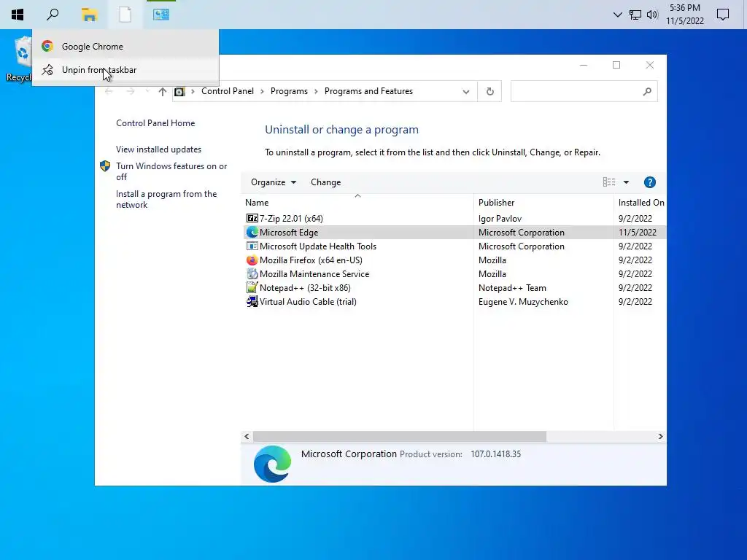Open the Action Center notification icon
This screenshot has height=560, width=747.
click(723, 15)
